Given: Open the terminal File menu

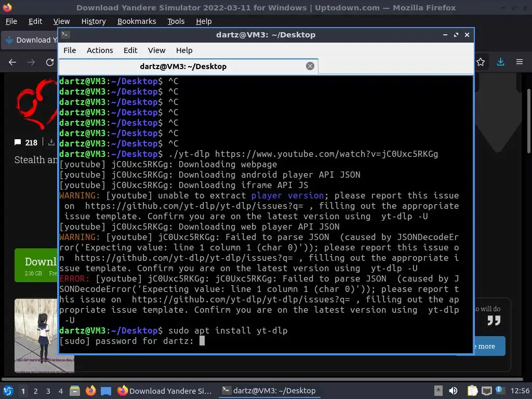Looking at the screenshot, I should (70, 50).
